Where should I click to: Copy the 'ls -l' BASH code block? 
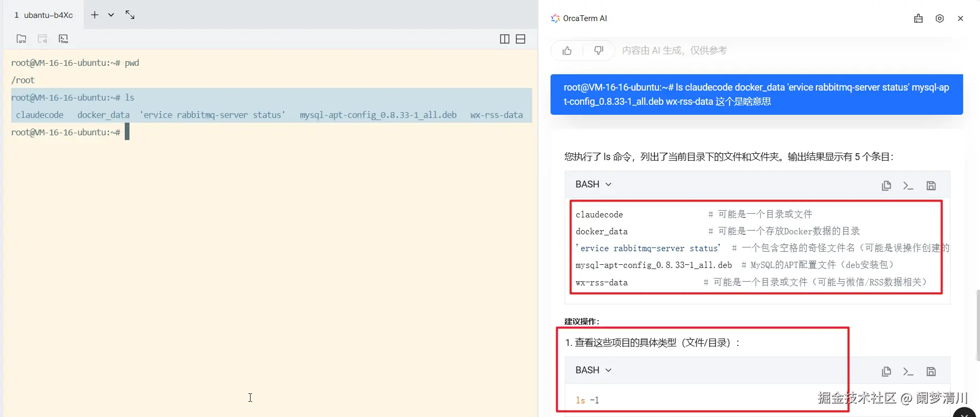[x=886, y=371]
